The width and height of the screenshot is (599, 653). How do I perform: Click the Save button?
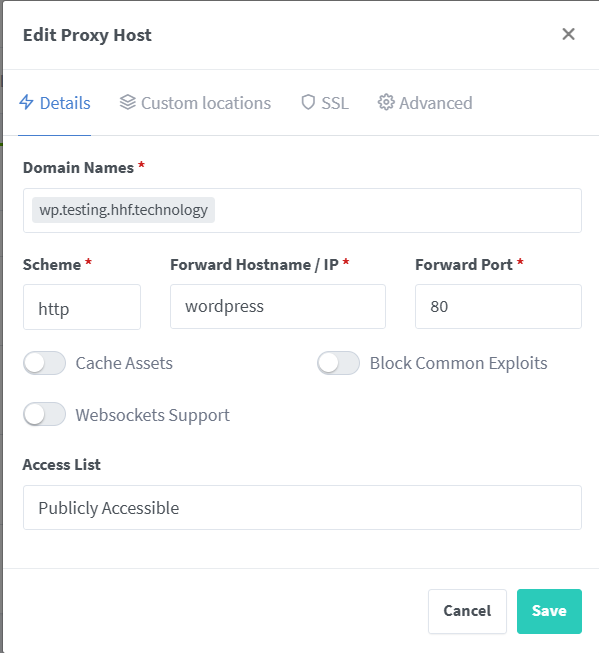point(549,611)
